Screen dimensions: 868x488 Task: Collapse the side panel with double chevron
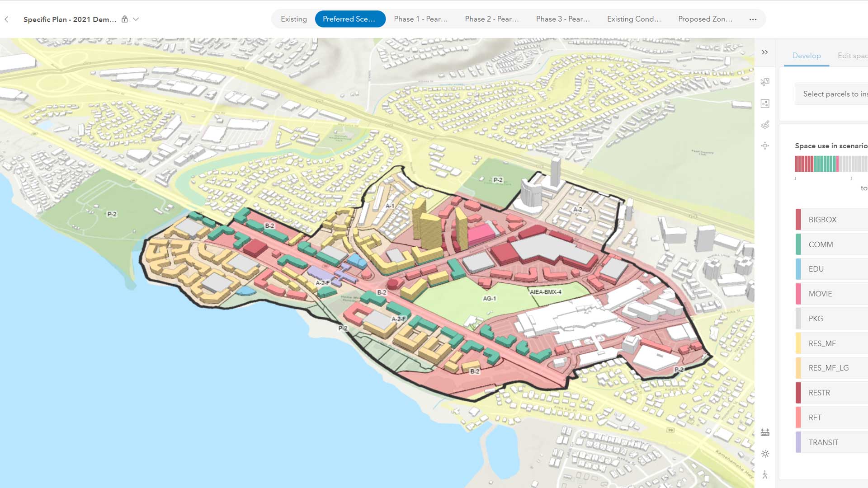coord(764,52)
